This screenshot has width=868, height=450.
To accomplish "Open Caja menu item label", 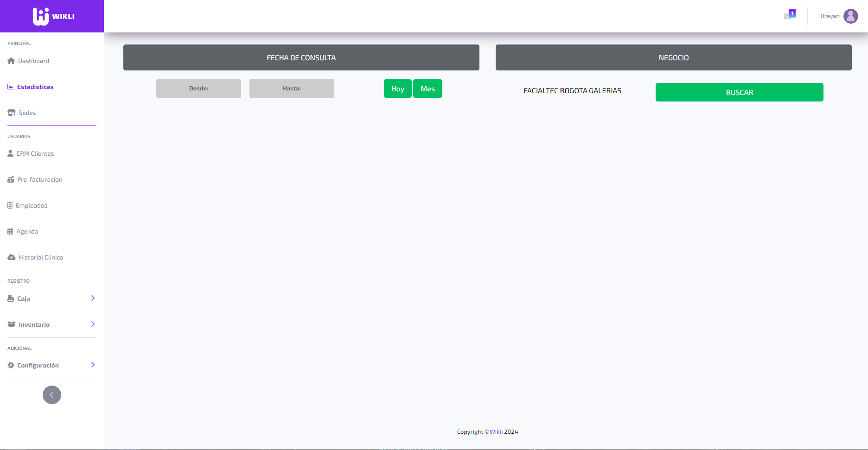I will [x=24, y=298].
